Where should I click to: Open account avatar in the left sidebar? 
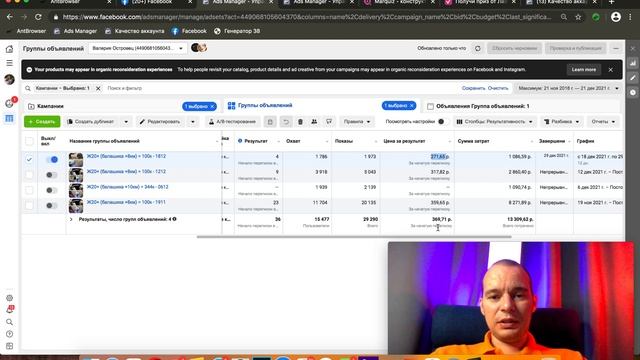(9, 79)
